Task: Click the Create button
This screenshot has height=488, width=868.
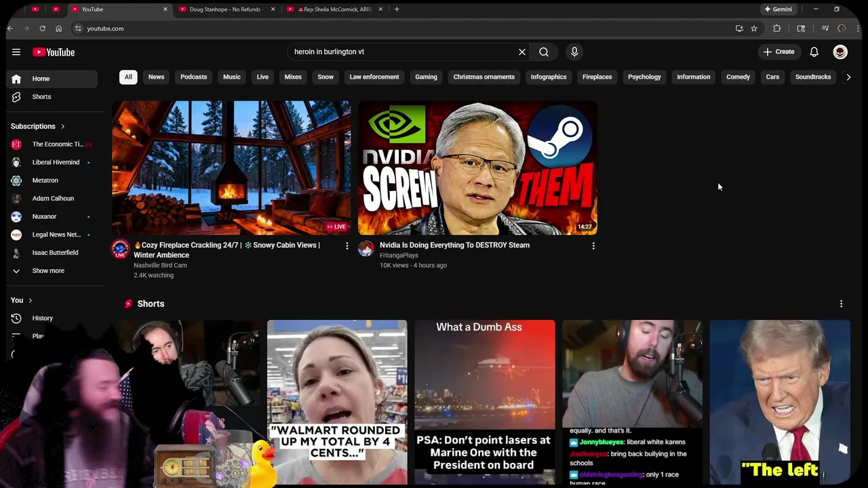Action: [778, 52]
